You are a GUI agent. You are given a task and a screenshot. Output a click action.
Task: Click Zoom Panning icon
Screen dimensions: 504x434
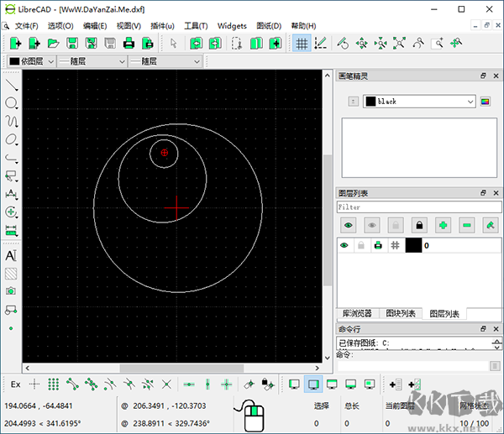click(x=456, y=43)
